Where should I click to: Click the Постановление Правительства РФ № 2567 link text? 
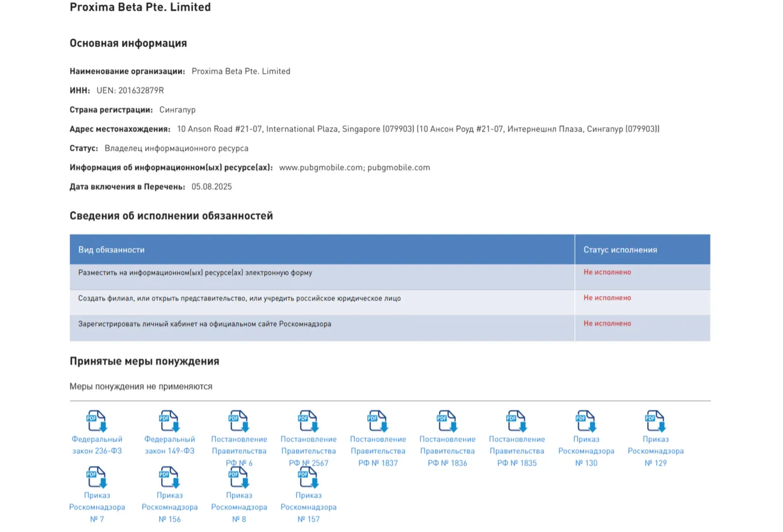tap(309, 451)
